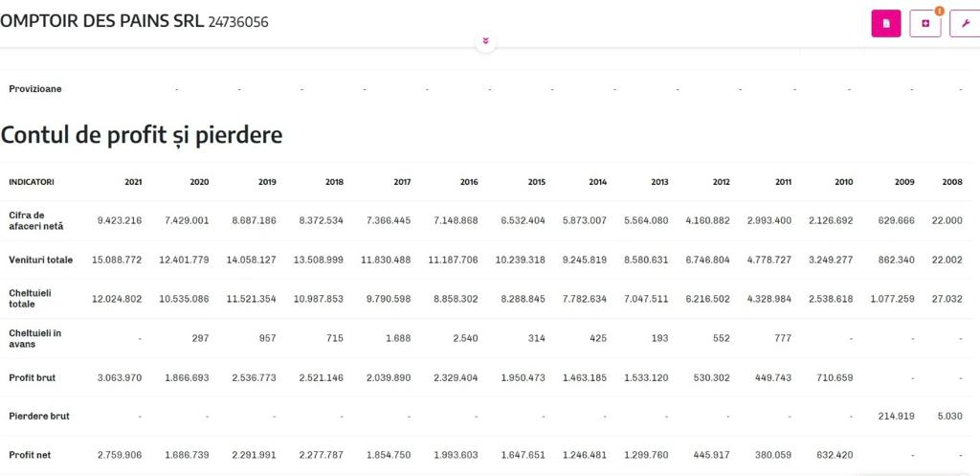Click the company name title COMPTOIR DES PAINS SRL
The height and width of the screenshot is (476, 980).
(x=101, y=21)
